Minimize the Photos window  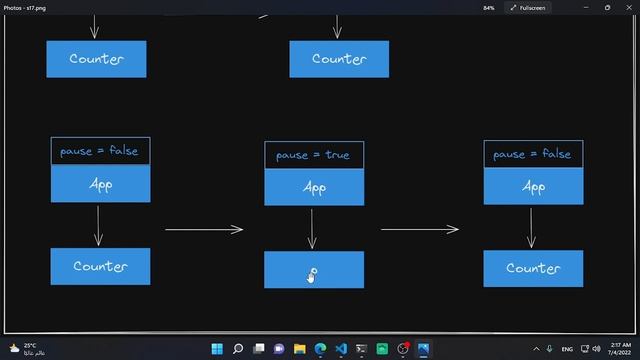pyautogui.click(x=586, y=7)
